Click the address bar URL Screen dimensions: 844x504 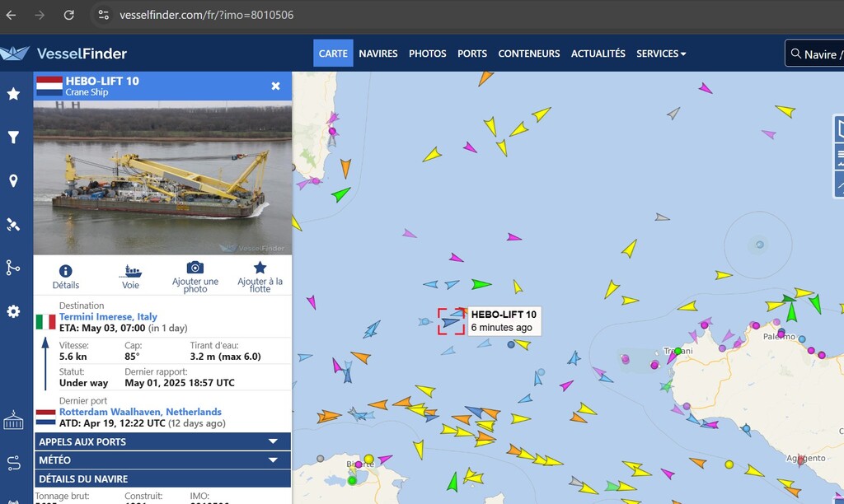207,15
